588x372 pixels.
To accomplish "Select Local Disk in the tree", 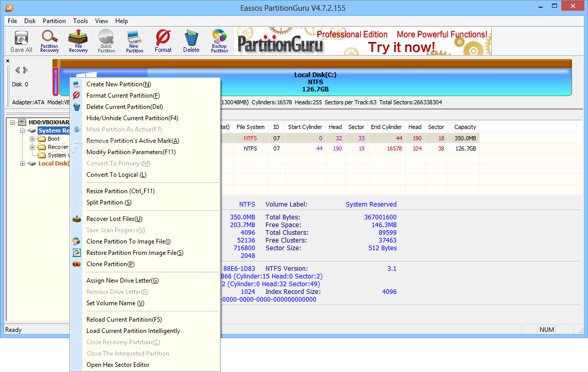I will [x=54, y=164].
